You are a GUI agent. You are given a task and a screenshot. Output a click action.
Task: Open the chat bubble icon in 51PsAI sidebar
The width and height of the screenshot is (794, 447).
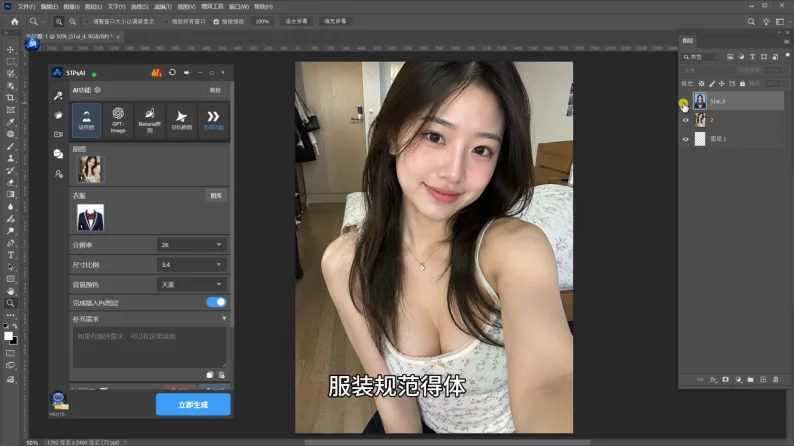point(58,154)
